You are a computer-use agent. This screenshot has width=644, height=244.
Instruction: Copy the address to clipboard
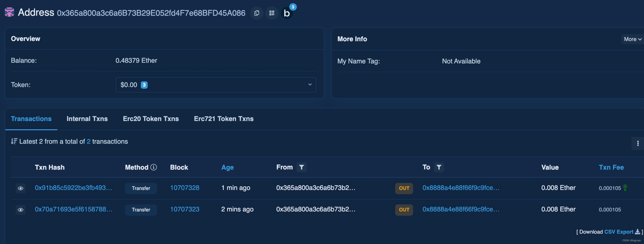pyautogui.click(x=256, y=13)
